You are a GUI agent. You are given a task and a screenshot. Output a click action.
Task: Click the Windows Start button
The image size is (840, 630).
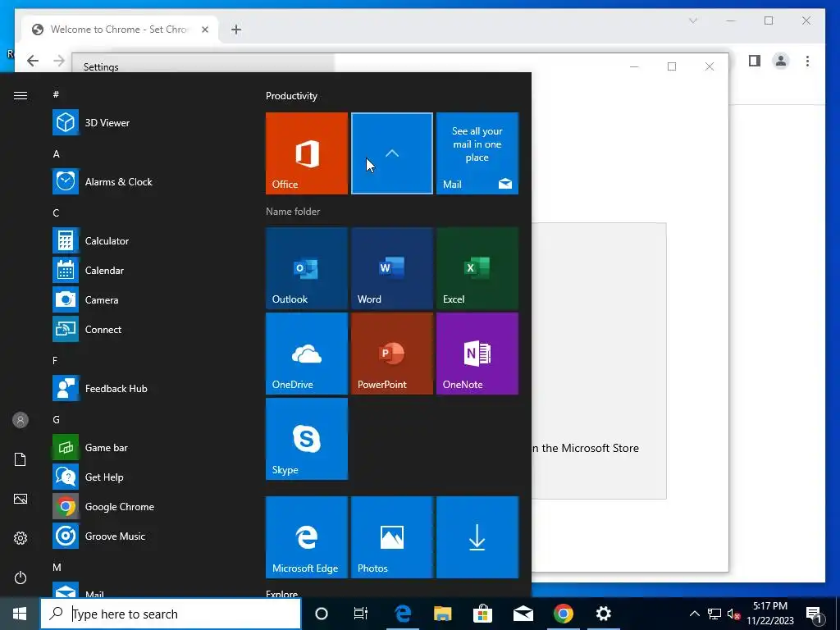click(x=20, y=614)
